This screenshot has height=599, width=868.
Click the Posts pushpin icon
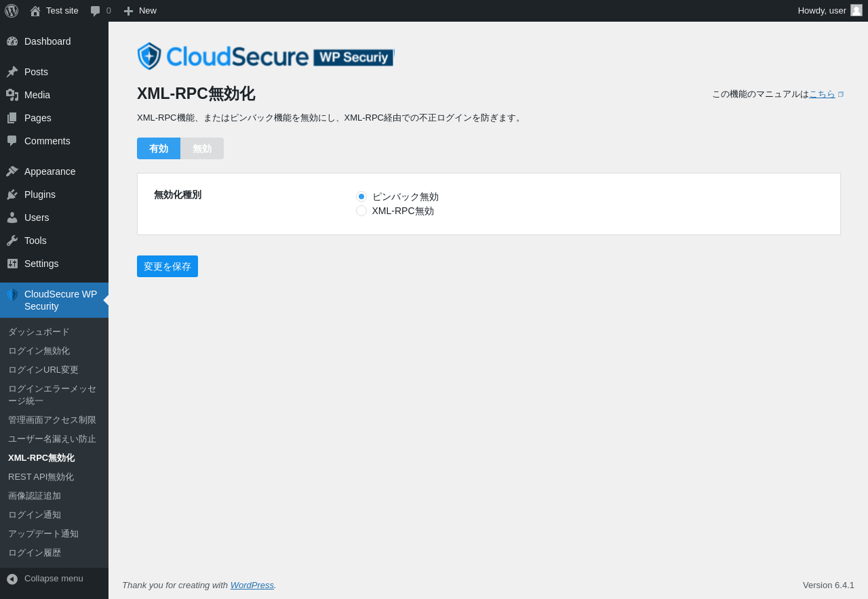(12, 72)
